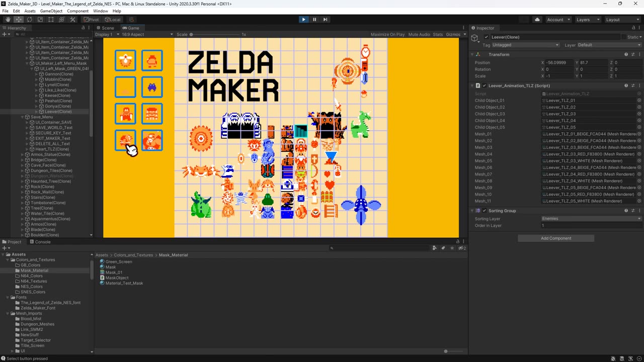Screen dimensions: 644x362
Task: Toggle grid snapping icon in the toolbar
Action: [132, 20]
